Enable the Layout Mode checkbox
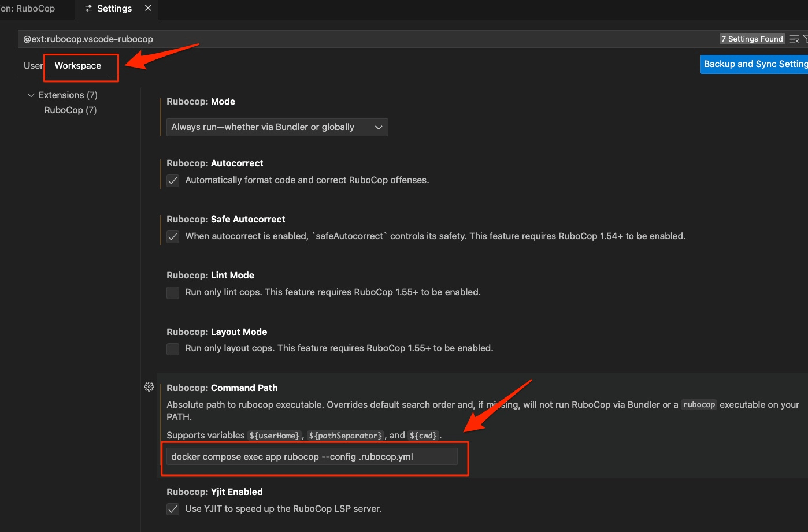Viewport: 808px width, 532px height. pos(173,348)
